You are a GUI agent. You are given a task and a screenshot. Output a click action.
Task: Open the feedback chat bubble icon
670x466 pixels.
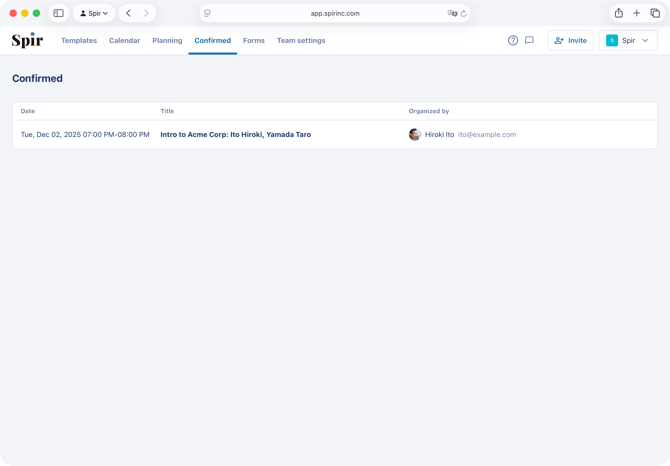[529, 41]
